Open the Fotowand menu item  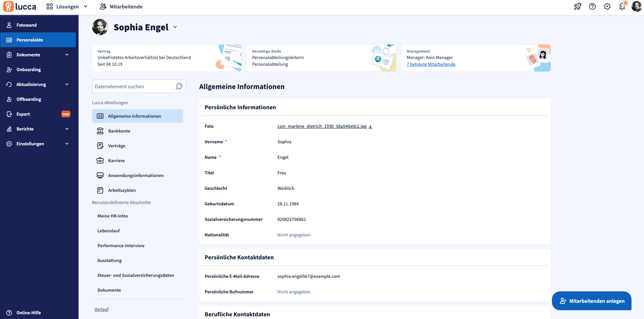click(x=38, y=25)
